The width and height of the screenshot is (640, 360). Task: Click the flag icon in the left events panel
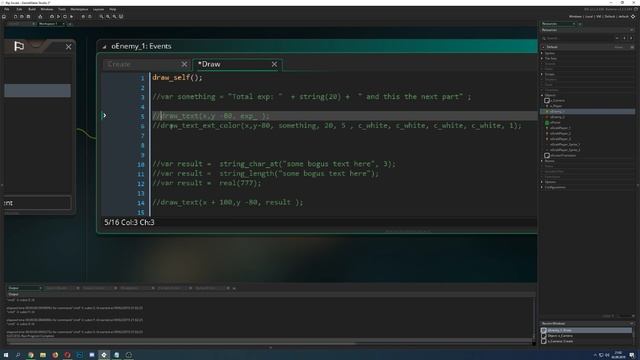point(19,47)
